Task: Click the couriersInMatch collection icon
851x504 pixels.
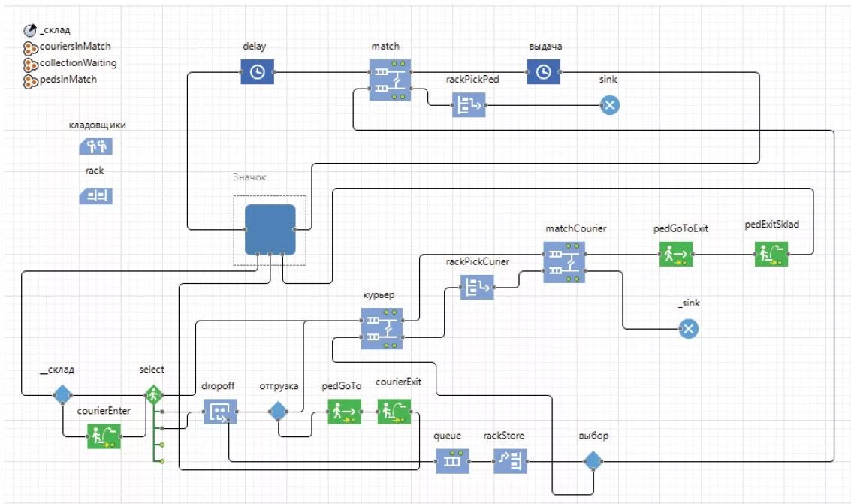Action: click(x=30, y=48)
